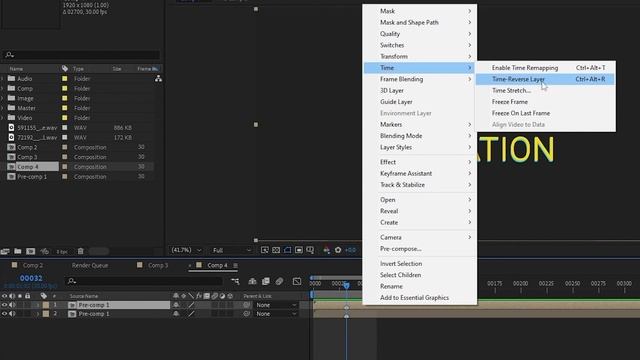The image size is (640, 360).
Task: Open layer 2 parent None dropdown
Action: (276, 314)
